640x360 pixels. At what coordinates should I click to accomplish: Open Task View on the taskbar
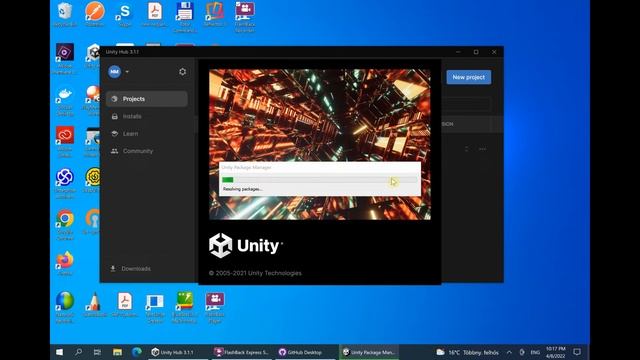(97, 352)
